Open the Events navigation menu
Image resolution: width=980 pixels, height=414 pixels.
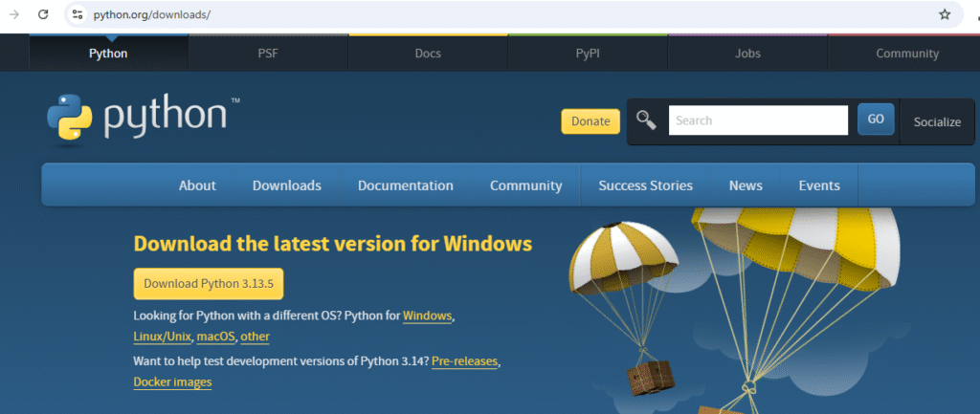(819, 185)
